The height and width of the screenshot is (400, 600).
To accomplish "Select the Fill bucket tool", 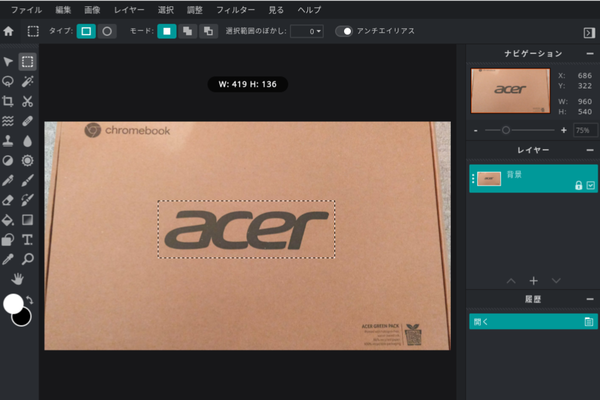I will 8,220.
